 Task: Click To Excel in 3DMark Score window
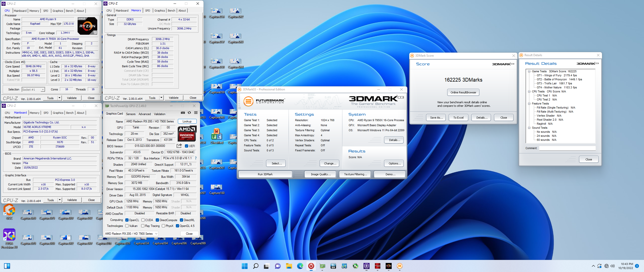point(458,118)
